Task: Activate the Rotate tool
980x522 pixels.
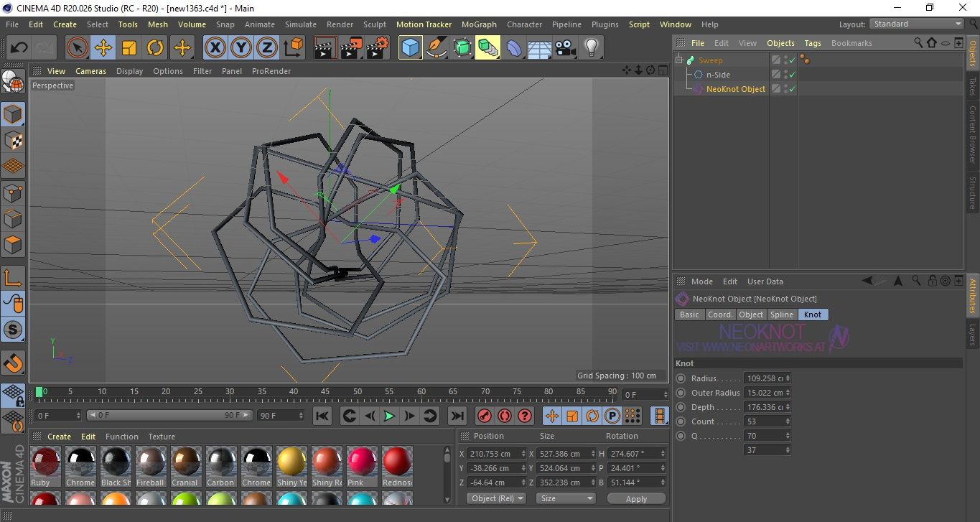Action: coord(155,48)
